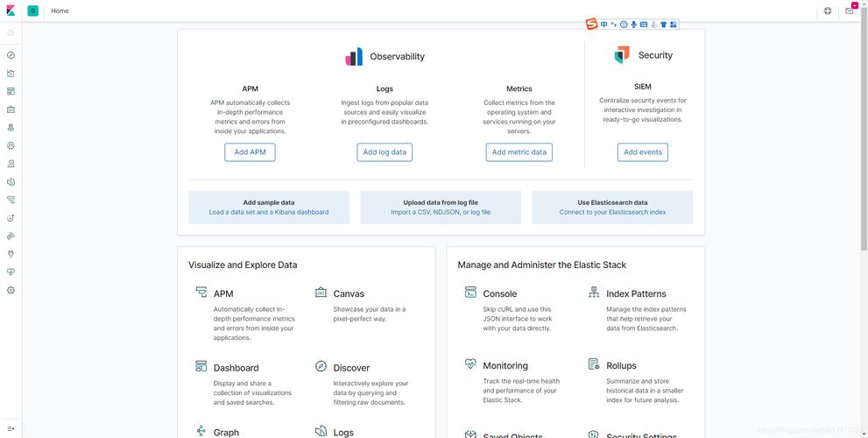This screenshot has width=868, height=438.
Task: Open Sogou skin shirt icon
Action: pyautogui.click(x=663, y=25)
